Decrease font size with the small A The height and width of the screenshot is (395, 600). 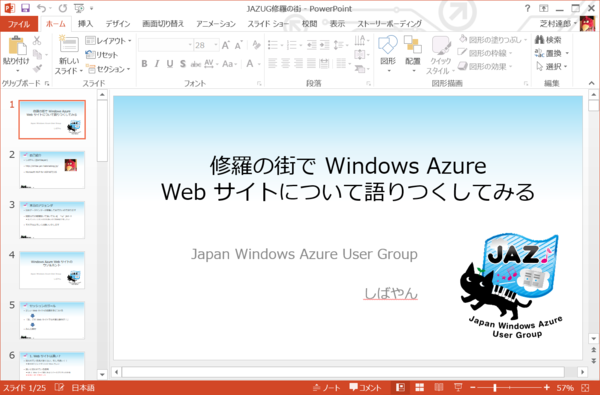tap(239, 45)
